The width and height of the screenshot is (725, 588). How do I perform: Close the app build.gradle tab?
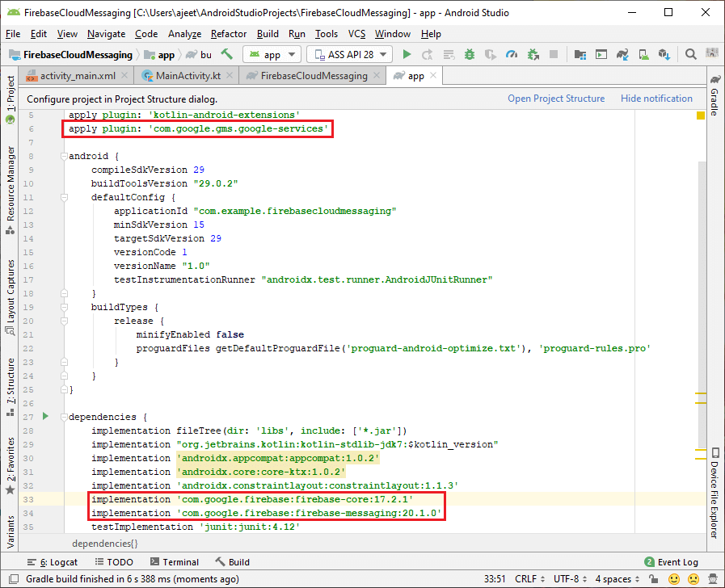coord(432,75)
